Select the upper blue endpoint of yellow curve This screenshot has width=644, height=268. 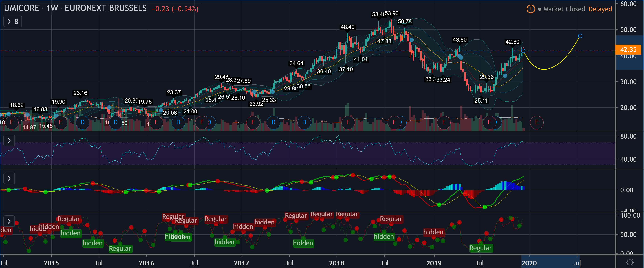click(x=580, y=36)
